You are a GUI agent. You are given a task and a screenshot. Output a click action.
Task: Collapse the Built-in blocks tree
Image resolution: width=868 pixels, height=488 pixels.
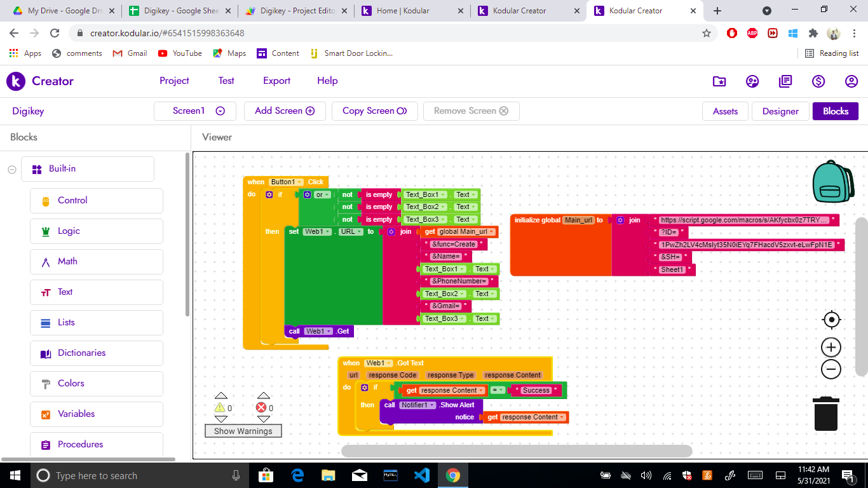pyautogui.click(x=11, y=169)
